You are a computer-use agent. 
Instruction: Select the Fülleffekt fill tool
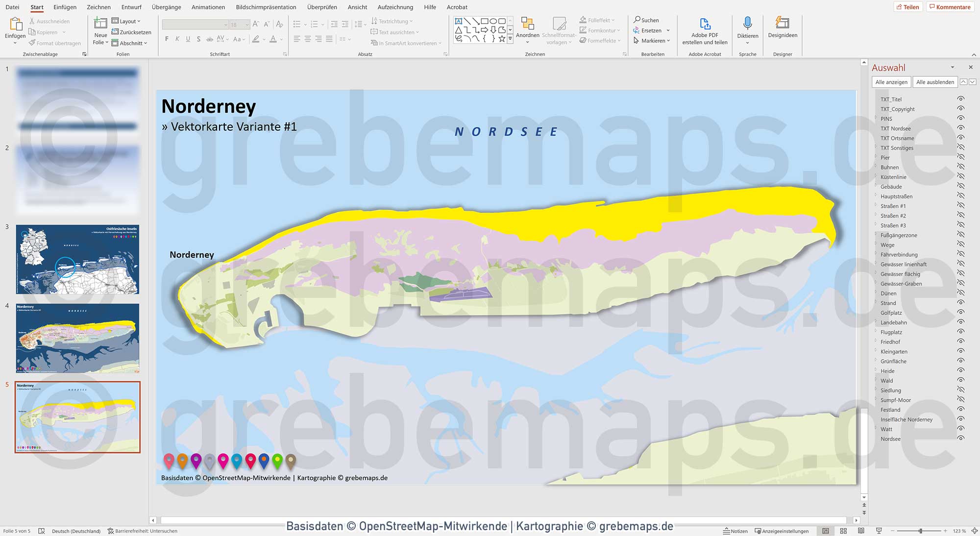597,20
